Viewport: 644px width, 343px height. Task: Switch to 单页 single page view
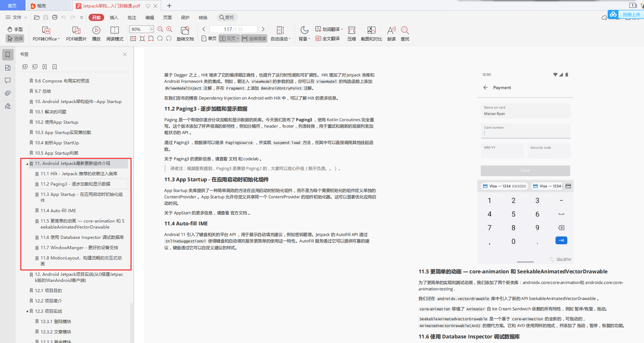[209, 38]
